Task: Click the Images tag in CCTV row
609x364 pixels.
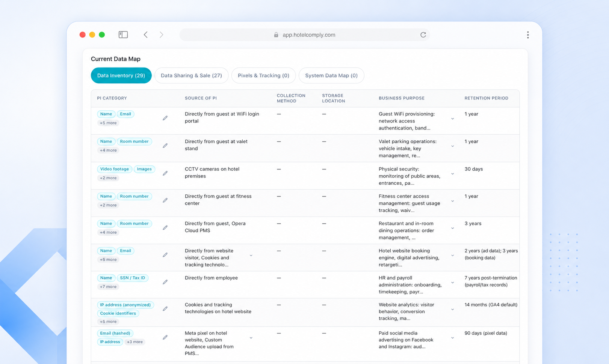Action: (x=144, y=169)
